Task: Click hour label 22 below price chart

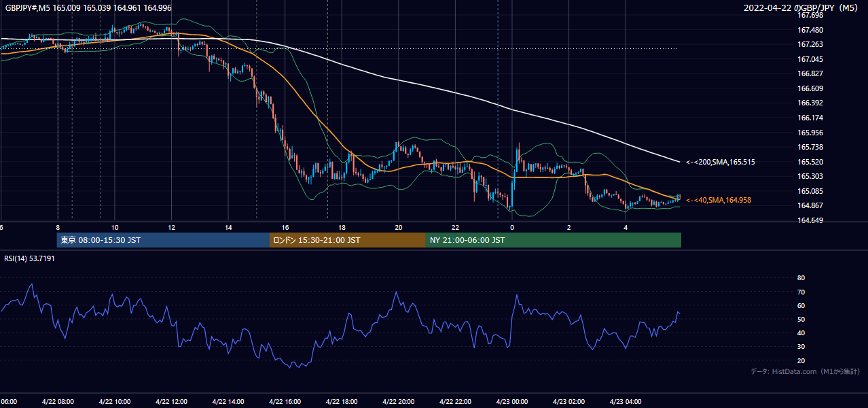Action: [455, 227]
